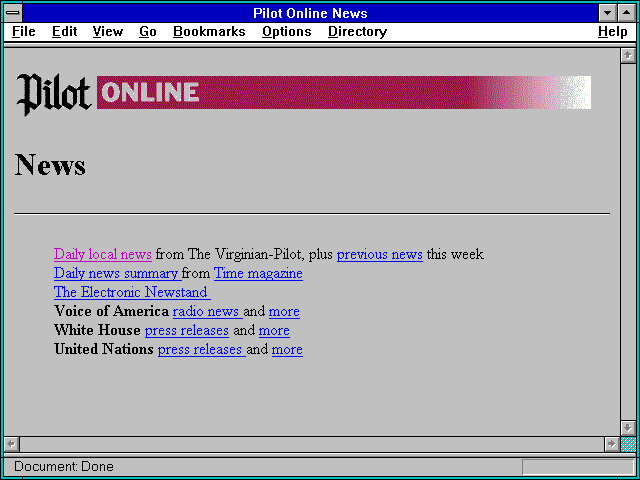
Task: Open United Nations press releases link
Action: click(202, 349)
